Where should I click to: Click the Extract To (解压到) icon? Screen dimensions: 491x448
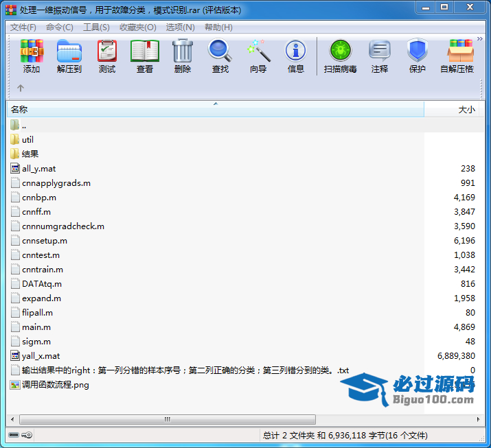tap(69, 51)
